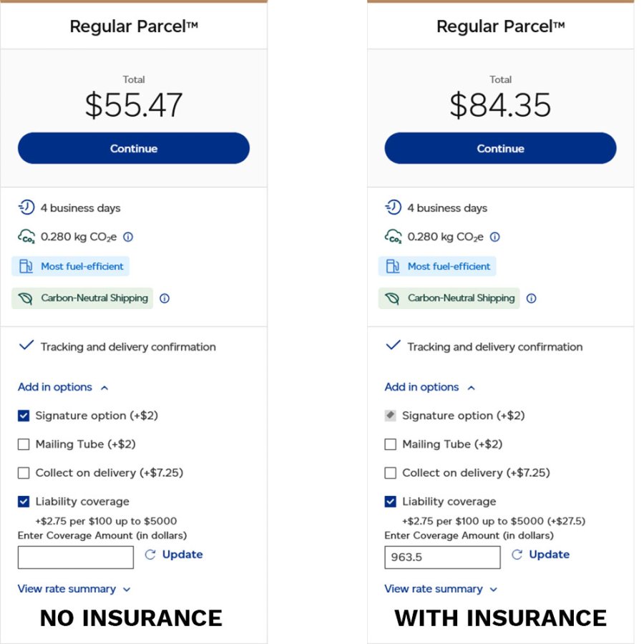The height and width of the screenshot is (644, 644).
Task: Enable Collect on delivery in right panel
Action: click(391, 473)
